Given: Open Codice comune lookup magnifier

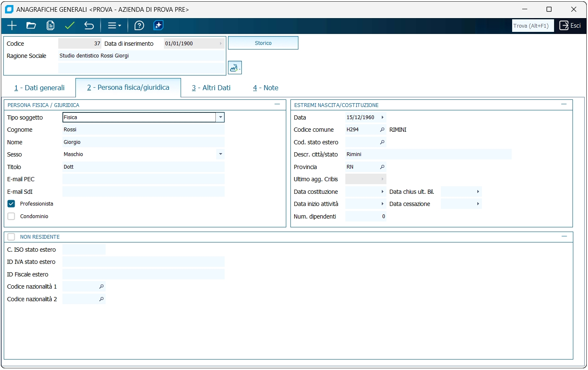Looking at the screenshot, I should point(382,130).
